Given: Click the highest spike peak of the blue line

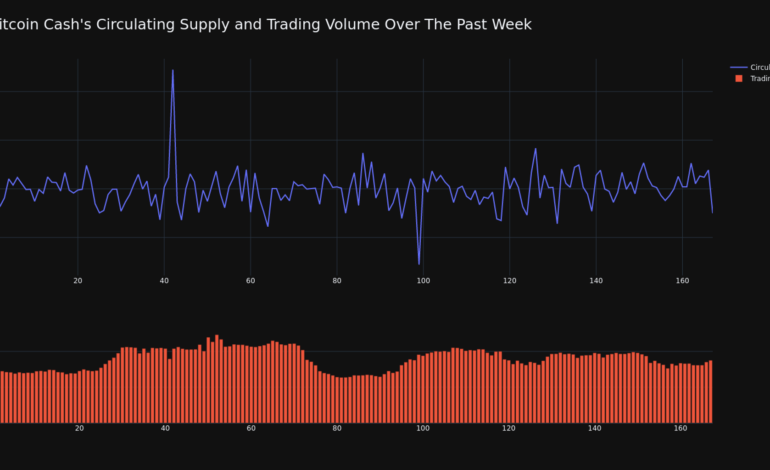Looking at the screenshot, I should click(172, 71).
